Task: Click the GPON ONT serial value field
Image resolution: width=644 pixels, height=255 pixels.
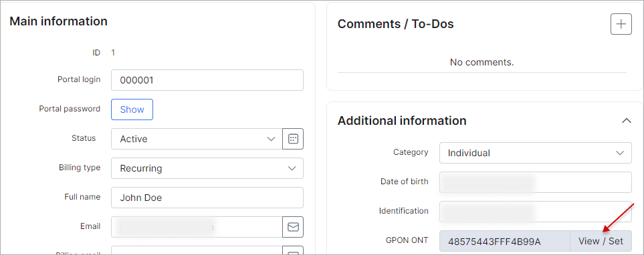Action: point(505,241)
